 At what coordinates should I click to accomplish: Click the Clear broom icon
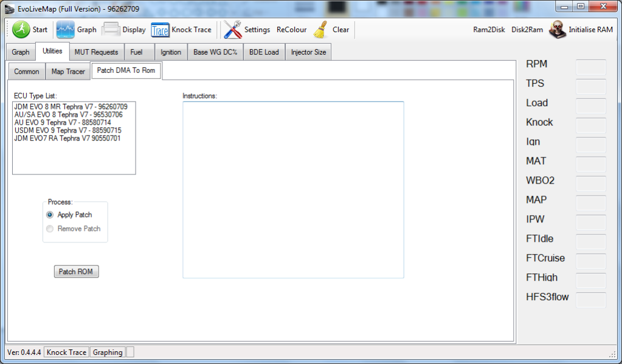click(x=321, y=30)
